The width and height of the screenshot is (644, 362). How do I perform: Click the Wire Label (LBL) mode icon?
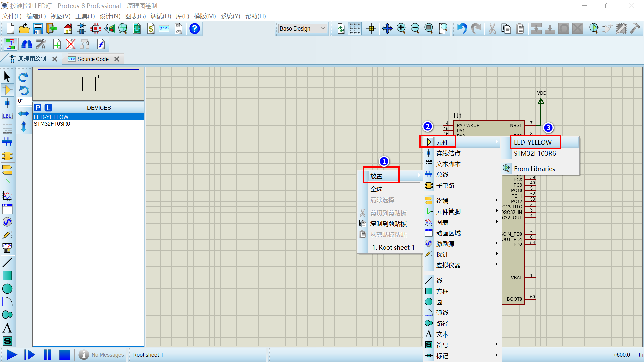(7, 116)
